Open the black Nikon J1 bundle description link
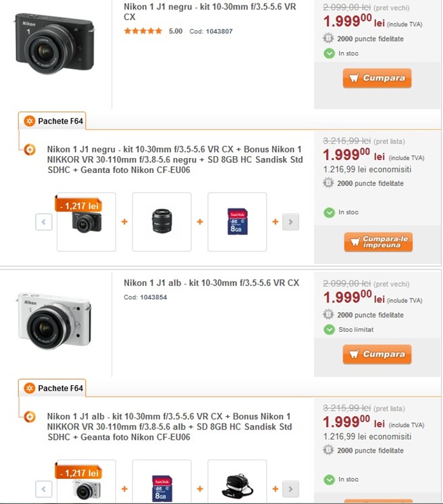443x504 pixels. tap(174, 159)
